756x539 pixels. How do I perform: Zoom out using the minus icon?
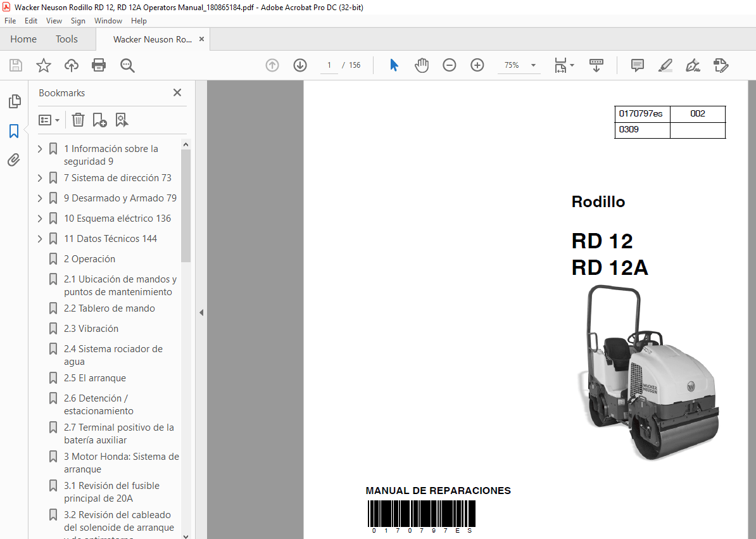[x=449, y=65]
